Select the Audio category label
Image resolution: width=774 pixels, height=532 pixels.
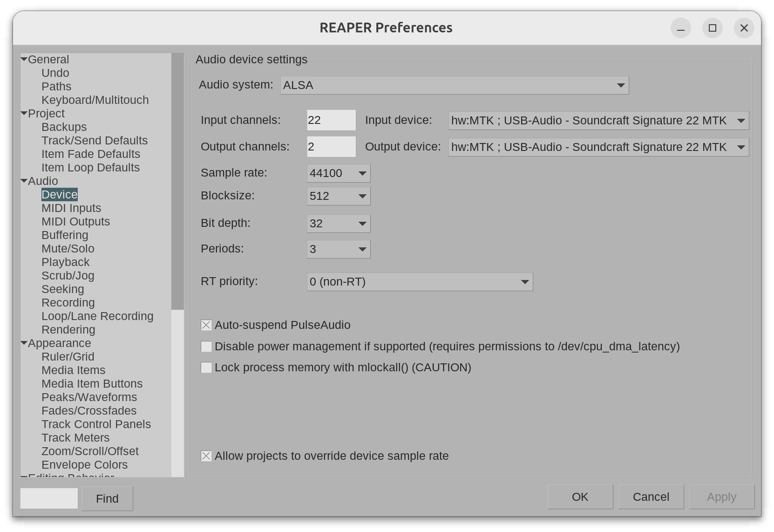tap(43, 181)
